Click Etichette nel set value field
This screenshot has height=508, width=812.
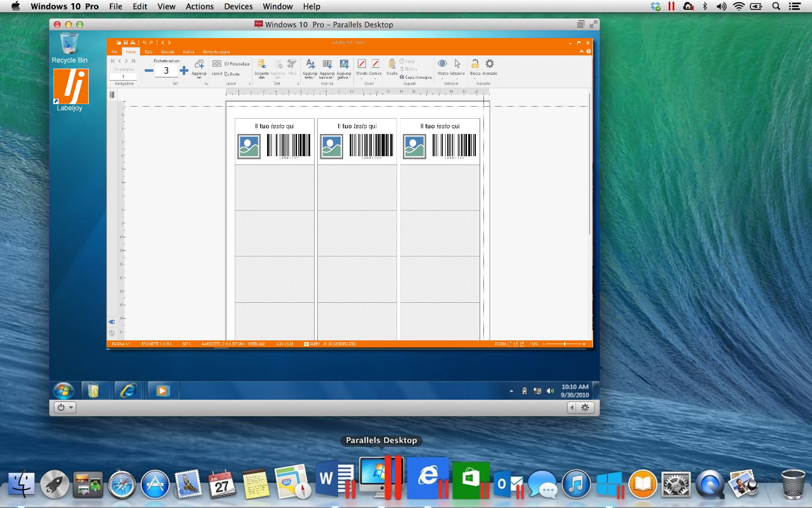pos(166,70)
